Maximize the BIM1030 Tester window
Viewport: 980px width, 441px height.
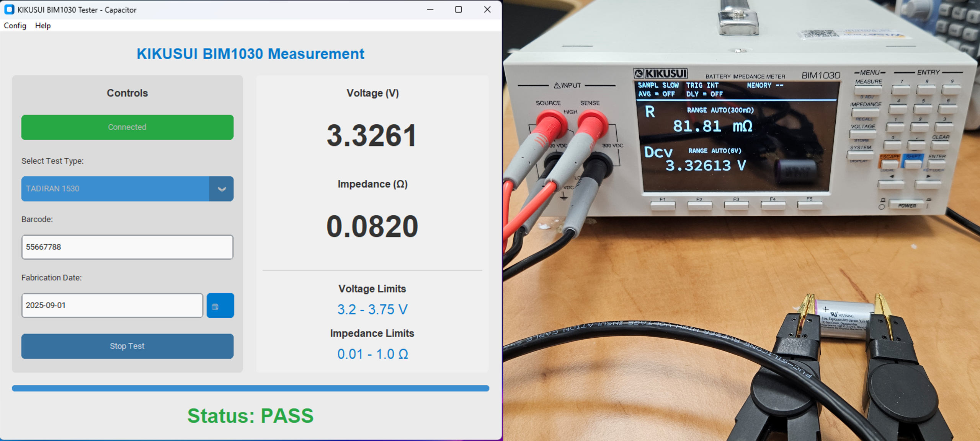[x=458, y=10]
